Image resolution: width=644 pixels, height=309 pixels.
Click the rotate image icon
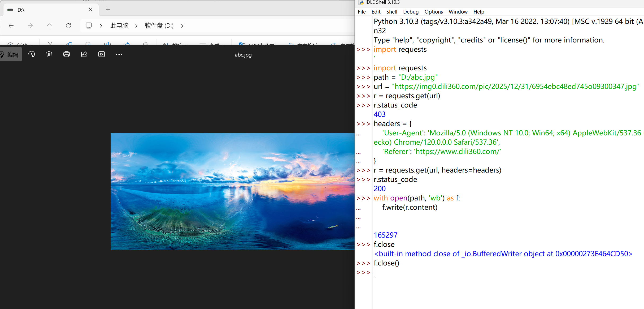[x=32, y=54]
